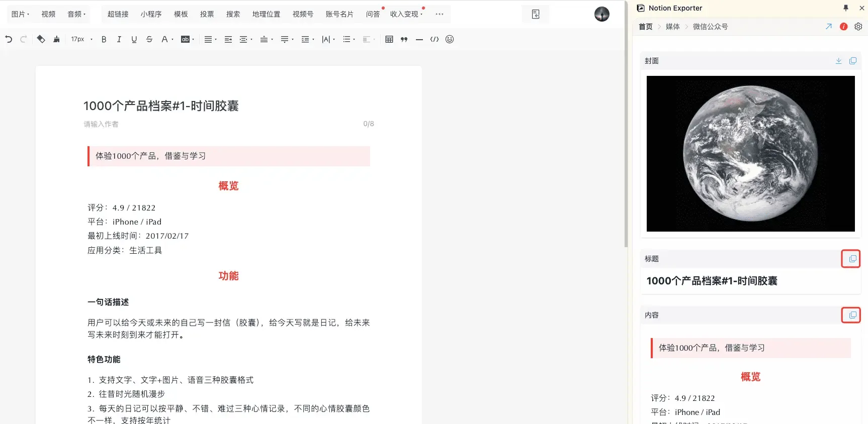Open the 图片 insert menu
Screen dimensions: 868x424
point(20,14)
